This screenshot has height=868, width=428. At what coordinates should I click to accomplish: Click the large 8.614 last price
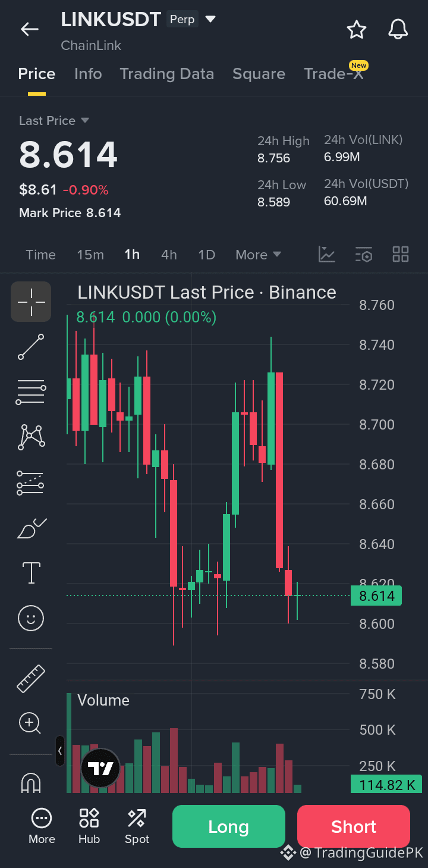tap(68, 155)
